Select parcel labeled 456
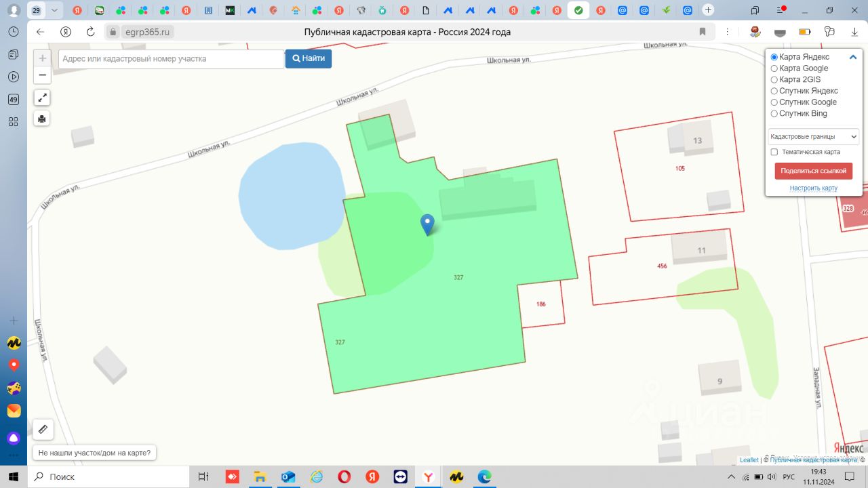The width and height of the screenshot is (868, 488). click(x=662, y=266)
